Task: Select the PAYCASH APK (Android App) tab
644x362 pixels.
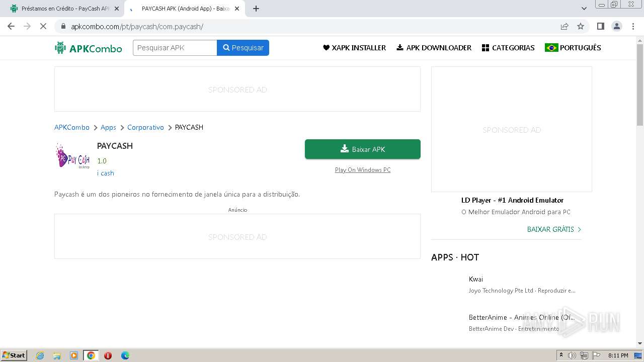Action: pyautogui.click(x=184, y=9)
